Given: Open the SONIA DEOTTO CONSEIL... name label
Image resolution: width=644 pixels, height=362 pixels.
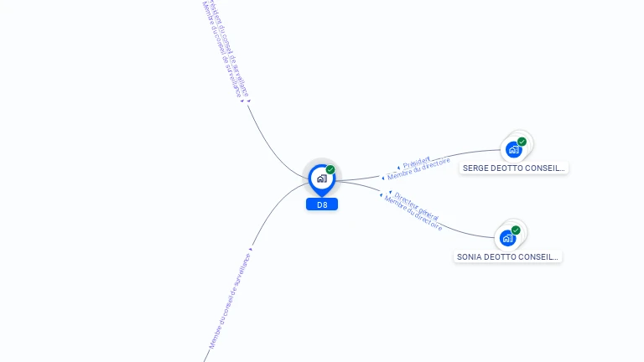Looking at the screenshot, I should [x=507, y=257].
